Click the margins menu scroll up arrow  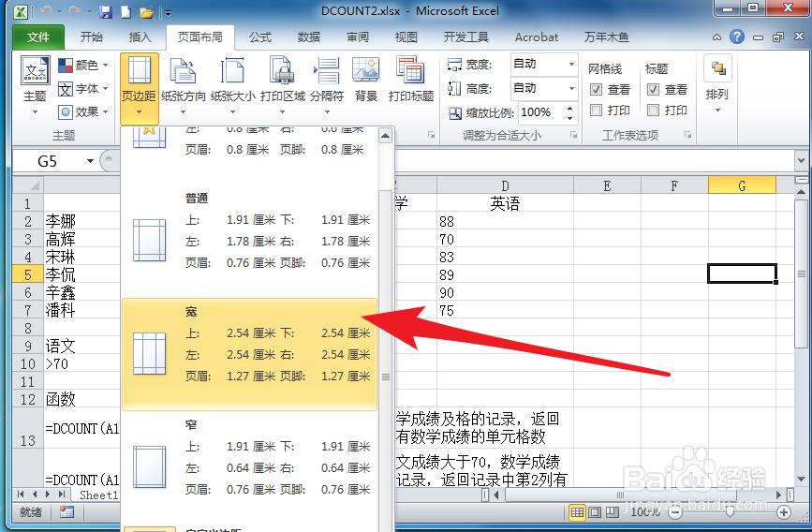[x=385, y=136]
